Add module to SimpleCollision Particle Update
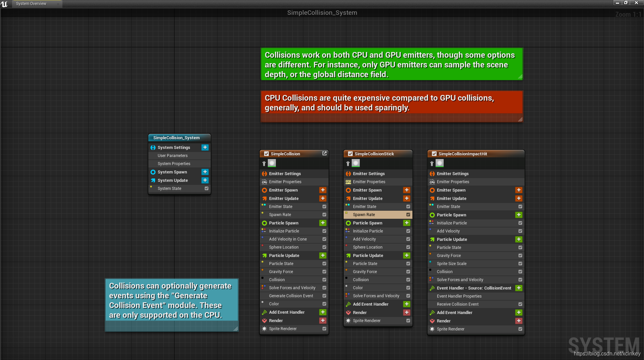 click(x=323, y=255)
